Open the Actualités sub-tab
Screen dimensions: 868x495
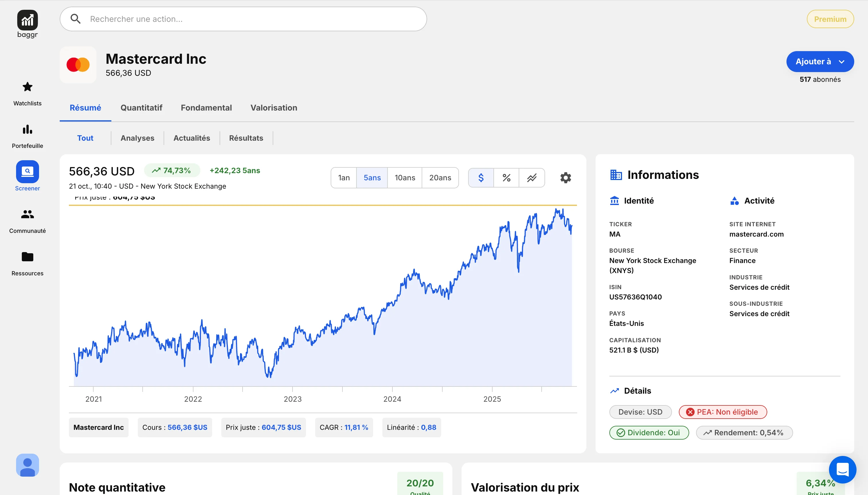click(x=192, y=138)
